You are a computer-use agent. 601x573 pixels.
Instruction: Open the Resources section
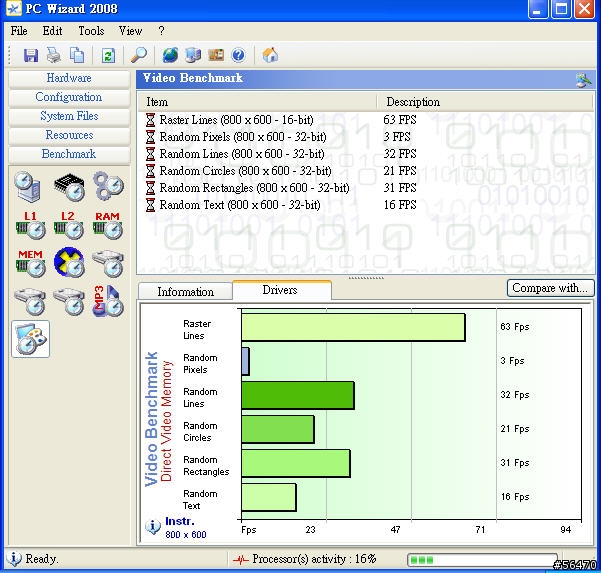coord(69,135)
